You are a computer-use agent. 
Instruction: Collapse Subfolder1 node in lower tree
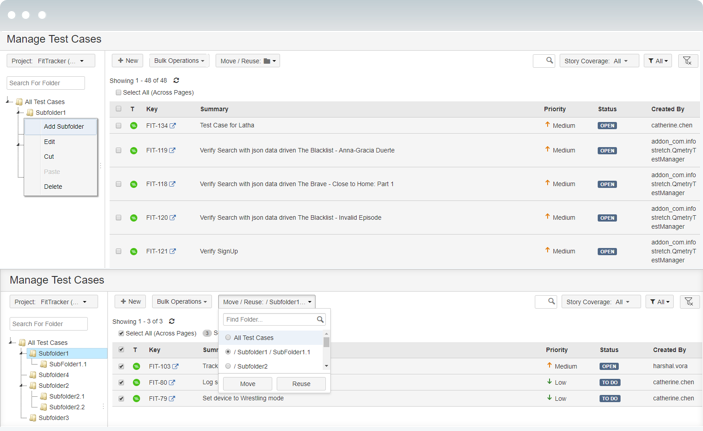[x=22, y=353]
